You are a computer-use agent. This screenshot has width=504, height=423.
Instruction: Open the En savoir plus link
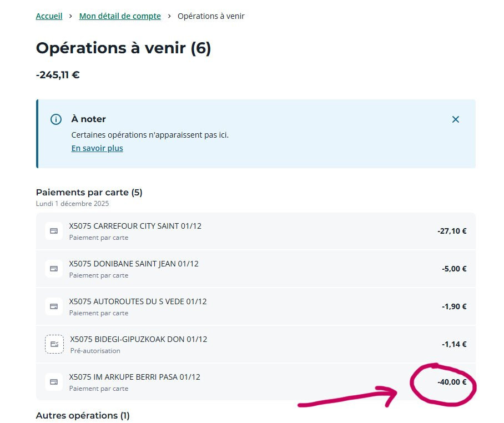[97, 148]
